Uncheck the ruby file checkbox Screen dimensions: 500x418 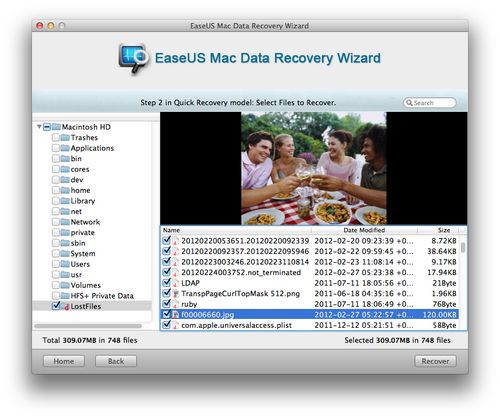(x=166, y=303)
